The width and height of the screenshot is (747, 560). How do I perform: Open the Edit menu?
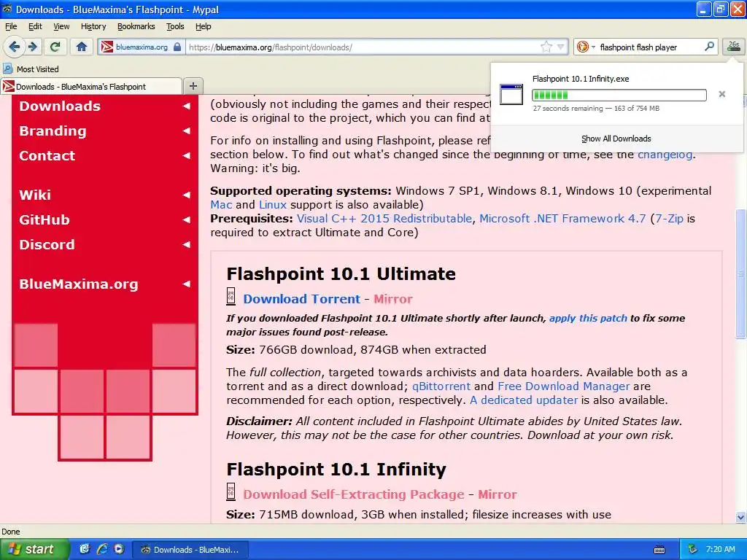pos(35,26)
